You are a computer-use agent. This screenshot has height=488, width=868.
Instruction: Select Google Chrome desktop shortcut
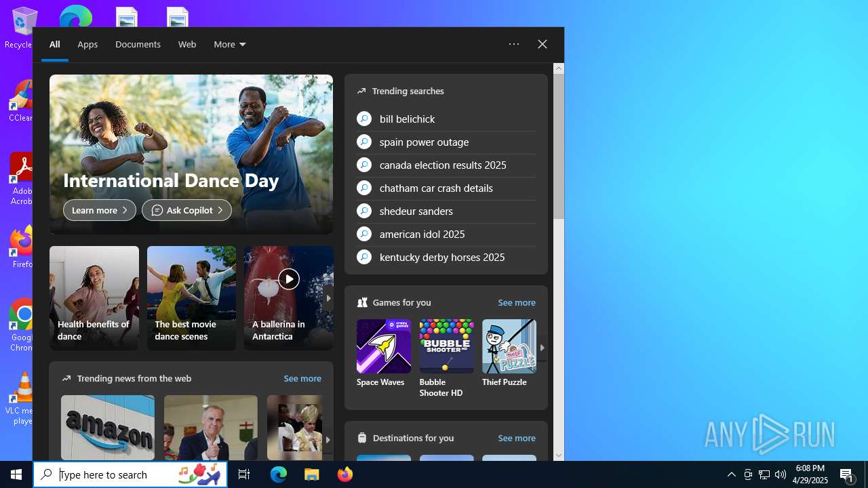pos(21,325)
